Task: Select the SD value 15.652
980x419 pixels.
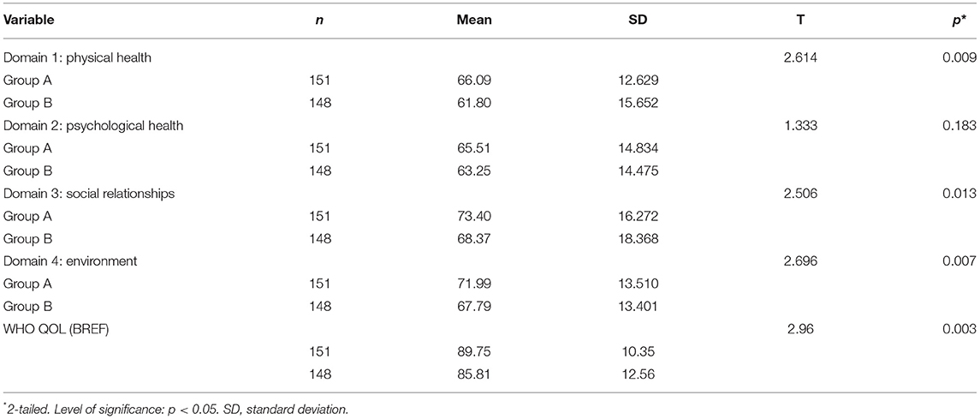Action: pyautogui.click(x=639, y=104)
